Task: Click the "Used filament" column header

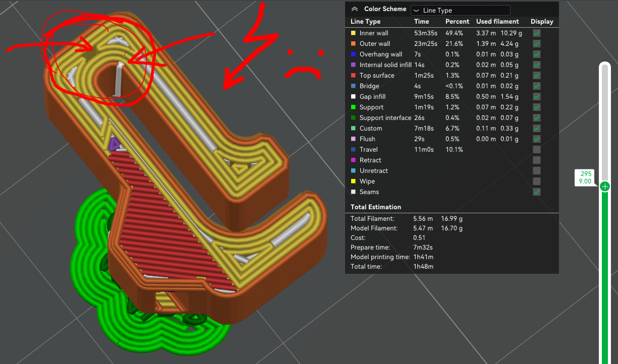Action: pyautogui.click(x=497, y=22)
